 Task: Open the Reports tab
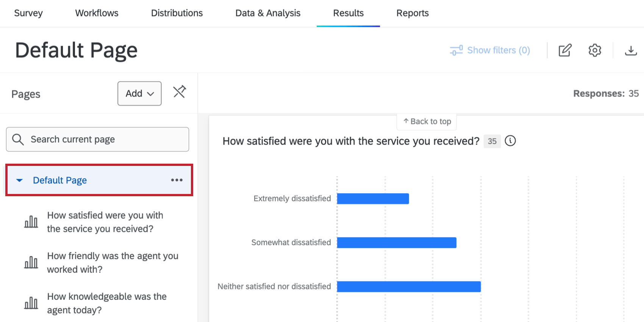click(413, 13)
